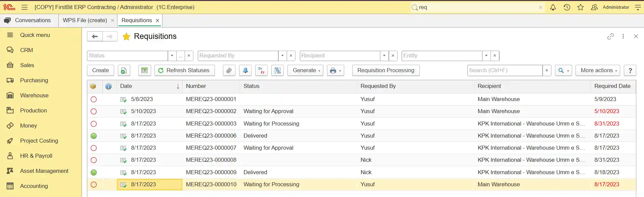Select the Requisitions tab
644x197 pixels.
[x=137, y=20]
